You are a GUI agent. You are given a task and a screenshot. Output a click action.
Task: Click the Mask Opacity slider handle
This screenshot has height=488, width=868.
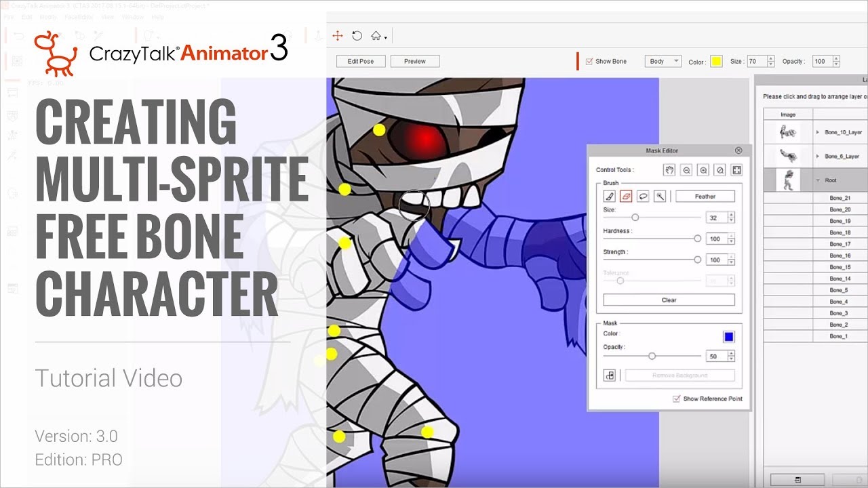tap(652, 356)
